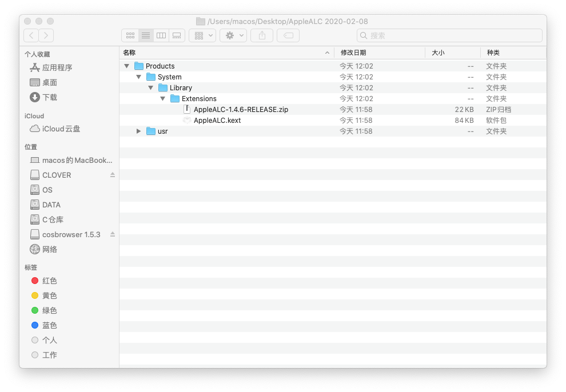Select the Products folder row

333,66
